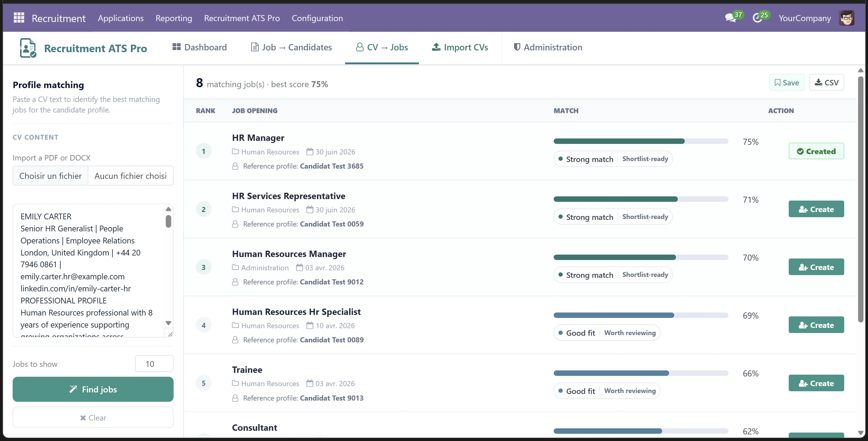The image size is (868, 441).
Task: Click rank badge 2 for HR Services Representative
Action: pos(203,209)
